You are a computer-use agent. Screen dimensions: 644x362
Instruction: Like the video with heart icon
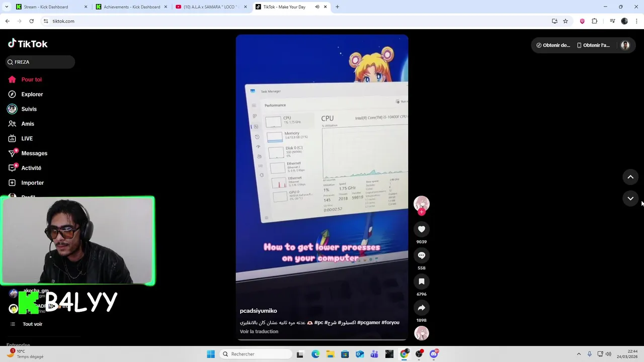[x=422, y=229]
